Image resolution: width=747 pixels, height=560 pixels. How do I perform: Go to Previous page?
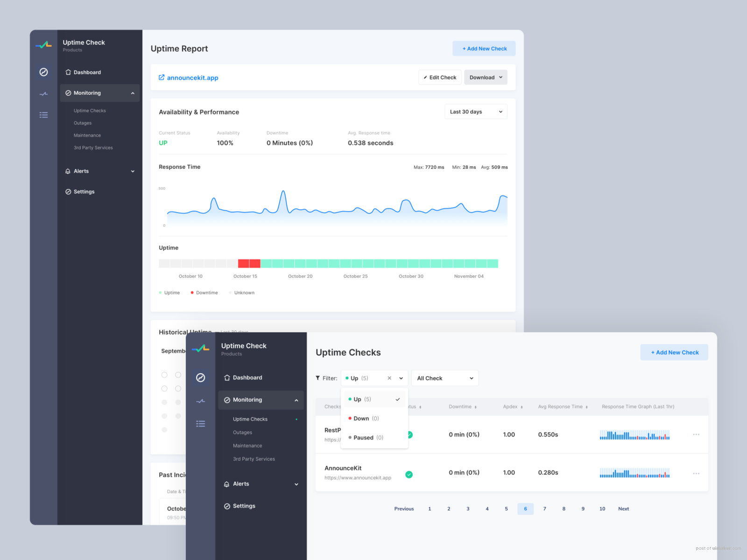pos(404,509)
